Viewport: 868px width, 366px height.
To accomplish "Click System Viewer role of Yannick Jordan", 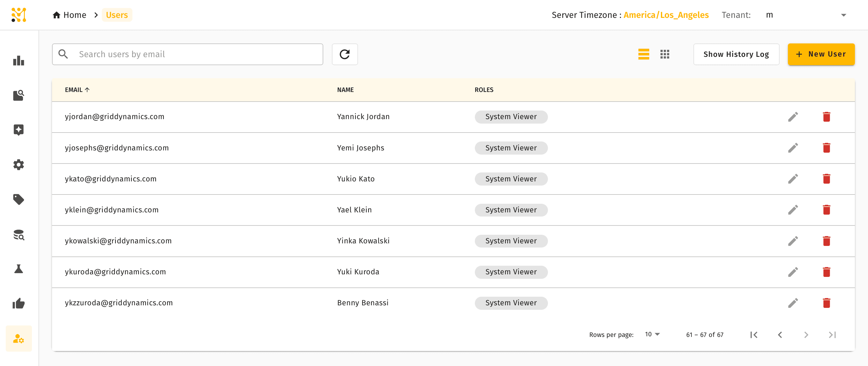I will (511, 117).
